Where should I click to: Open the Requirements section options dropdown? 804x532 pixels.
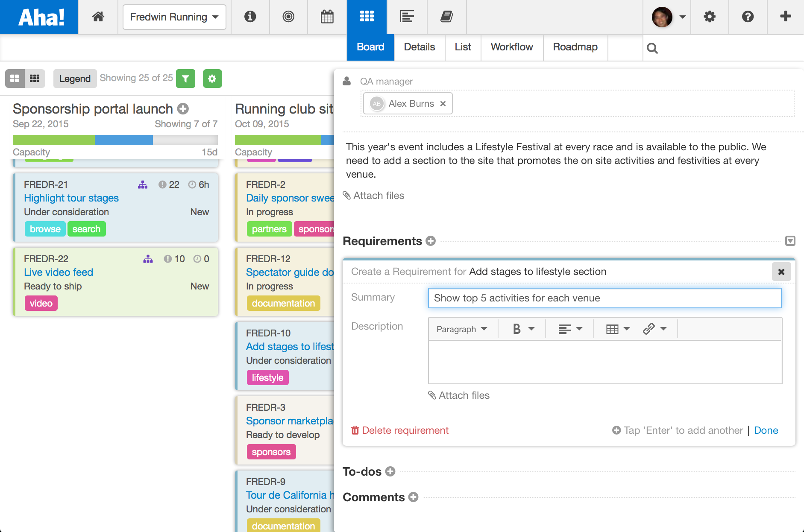coord(790,241)
